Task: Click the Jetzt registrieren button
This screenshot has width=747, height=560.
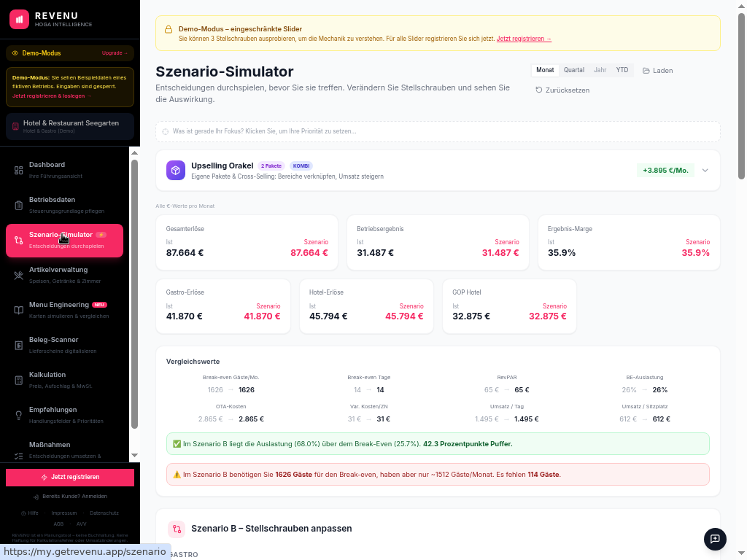Action: pos(70,477)
